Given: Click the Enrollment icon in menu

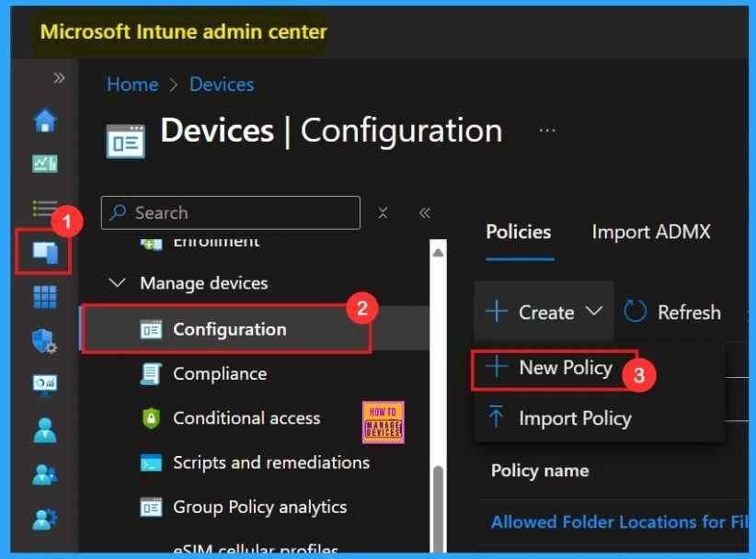Looking at the screenshot, I should coord(151,244).
